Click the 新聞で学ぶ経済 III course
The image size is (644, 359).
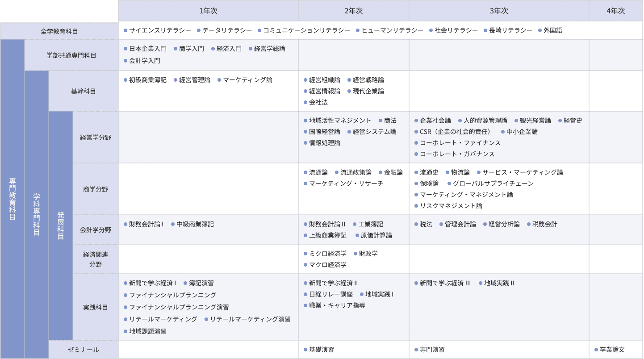click(443, 283)
